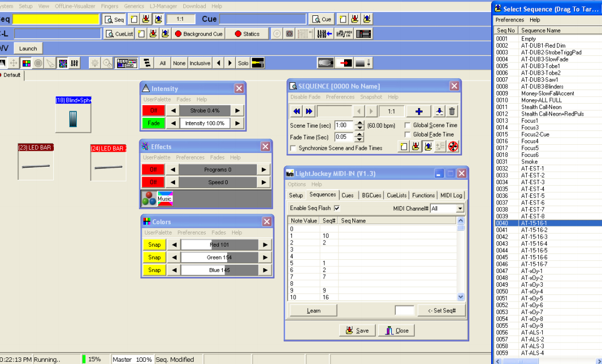Enable Global Scene Time checkbox
Image resolution: width=602 pixels, height=364 pixels.
pos(407,125)
